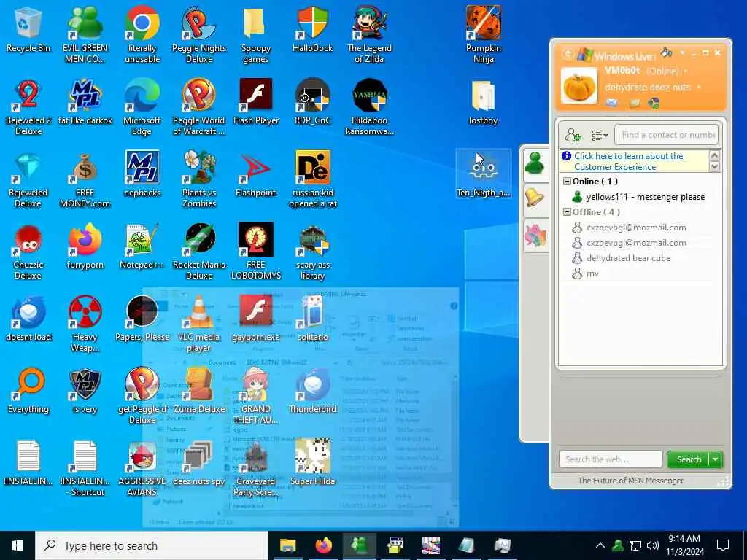
Task: Click the Search the web field
Action: (611, 459)
